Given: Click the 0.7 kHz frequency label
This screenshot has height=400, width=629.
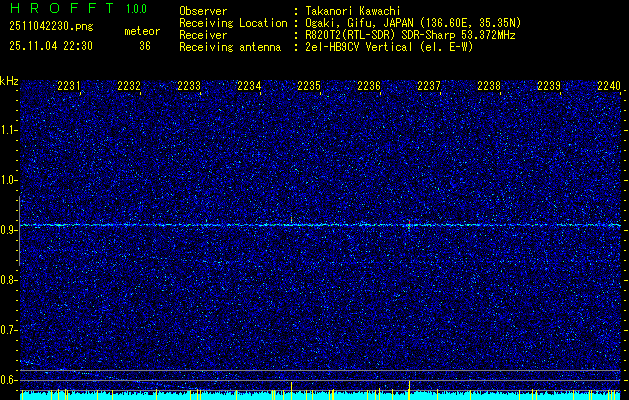Looking at the screenshot, I should coord(8,330).
